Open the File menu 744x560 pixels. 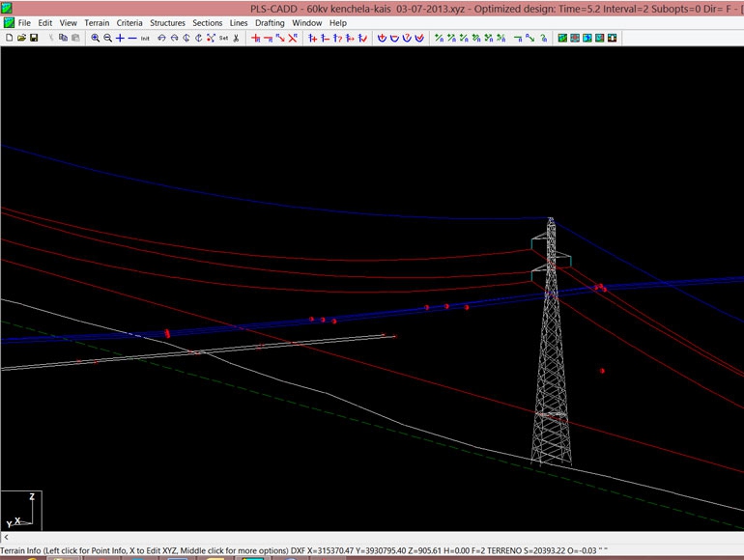(x=24, y=23)
